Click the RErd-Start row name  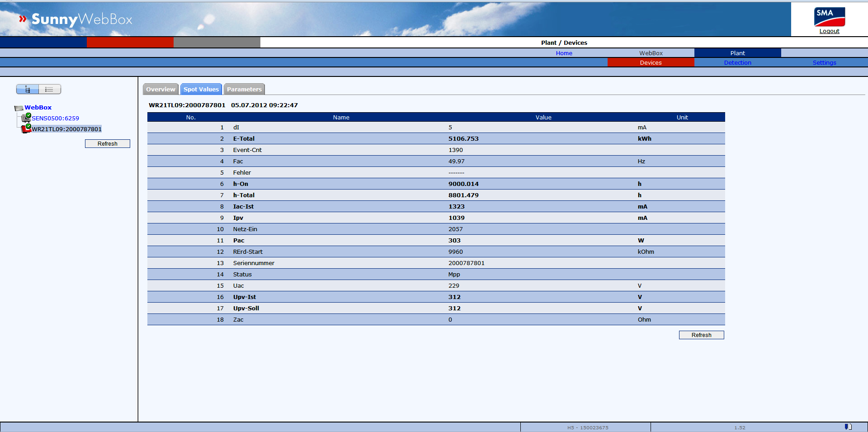pos(248,252)
